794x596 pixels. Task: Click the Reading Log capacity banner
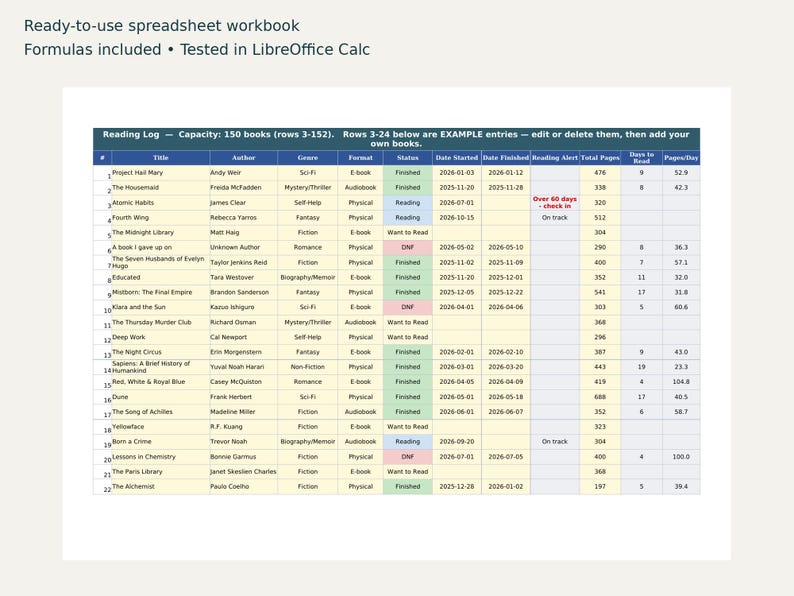point(396,139)
